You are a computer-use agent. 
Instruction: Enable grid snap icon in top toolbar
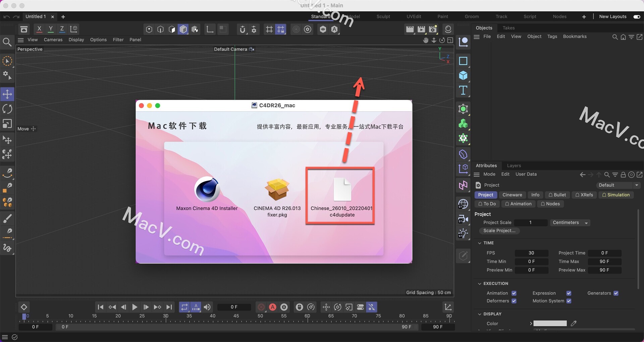pyautogui.click(x=281, y=29)
